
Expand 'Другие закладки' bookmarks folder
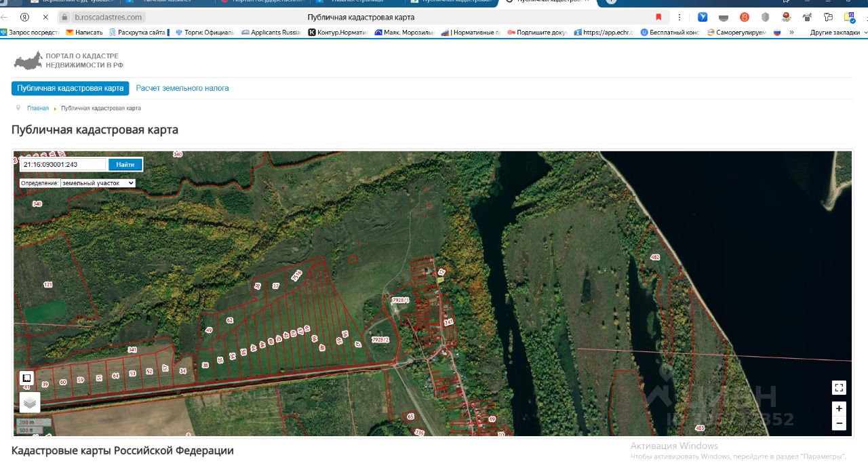[x=838, y=32]
